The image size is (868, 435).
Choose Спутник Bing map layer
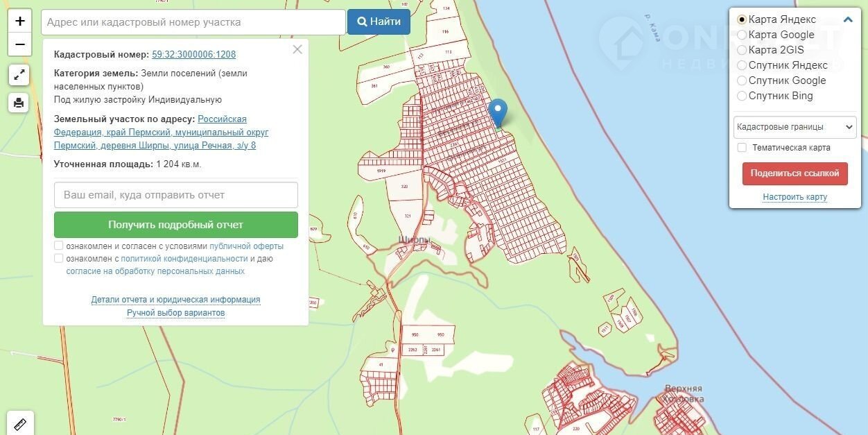tap(742, 96)
